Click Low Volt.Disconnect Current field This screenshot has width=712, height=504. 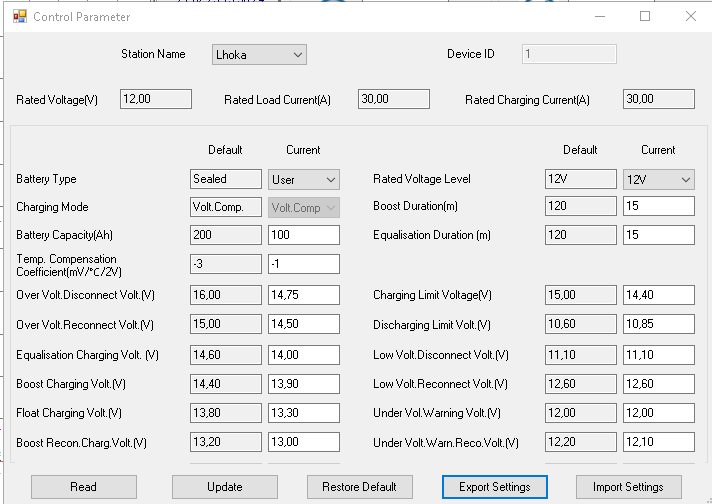point(659,355)
